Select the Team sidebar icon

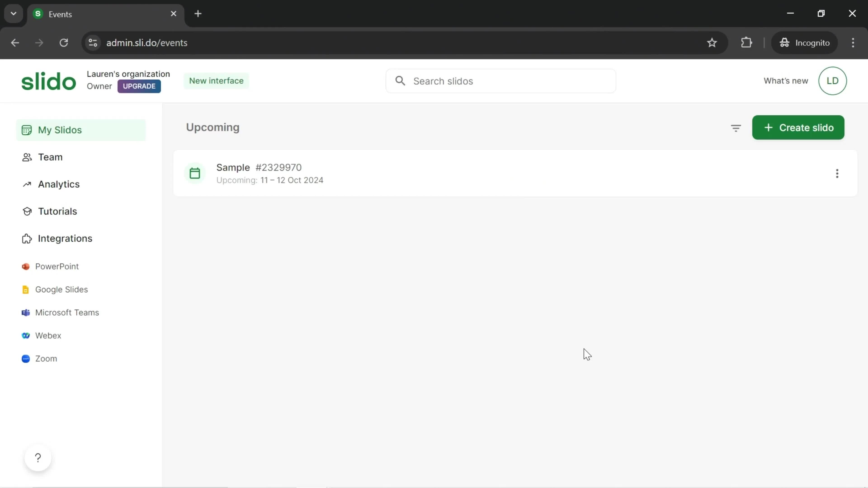tap(26, 157)
